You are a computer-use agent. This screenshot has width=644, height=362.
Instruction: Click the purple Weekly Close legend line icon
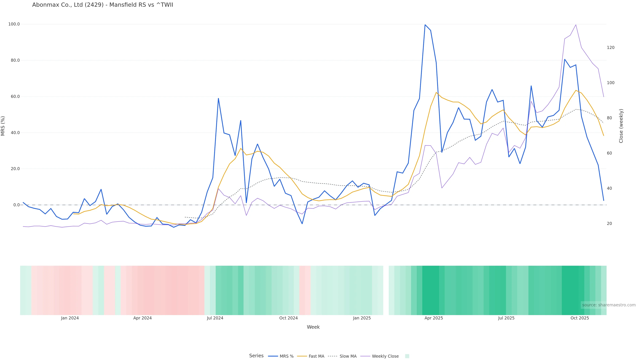point(365,356)
